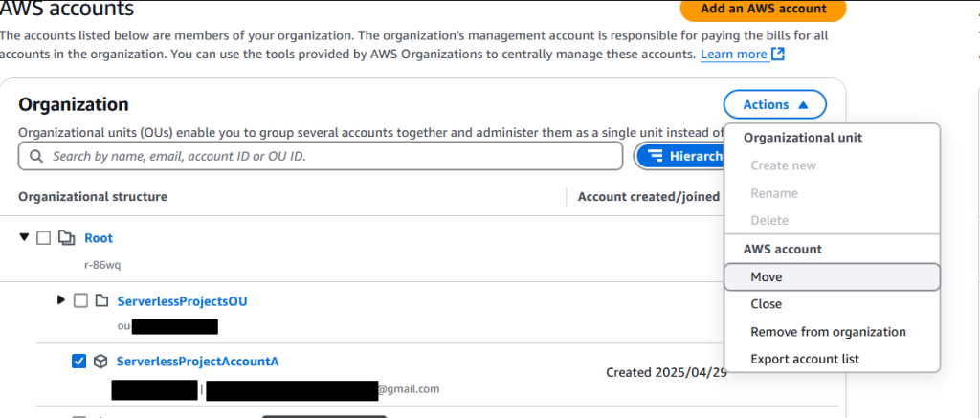Click the Organization heading
Viewport: 980px width, 418px height.
pos(73,104)
